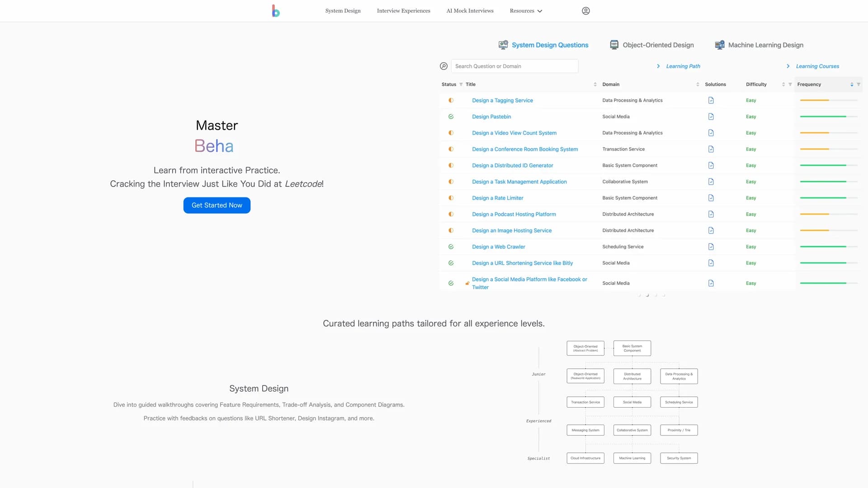868x488 pixels.
Task: Open Design a Rate Limiter question
Action: click(497, 198)
